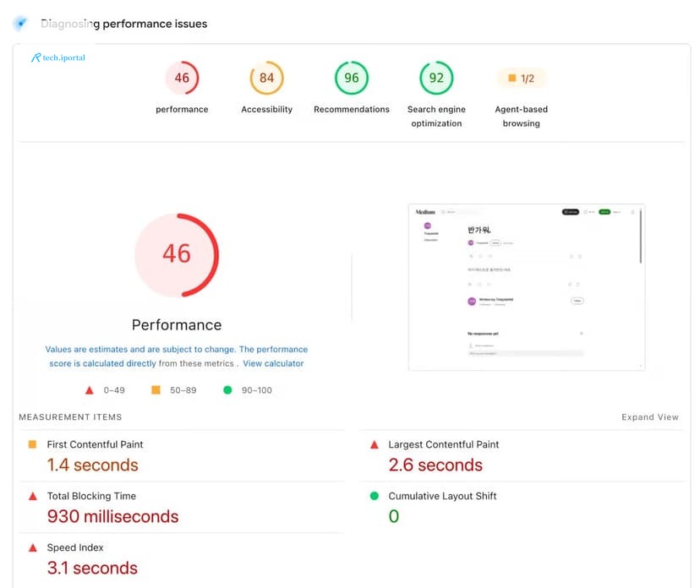Click the Accessibility label
The height and width of the screenshot is (588, 700).
pos(266,109)
